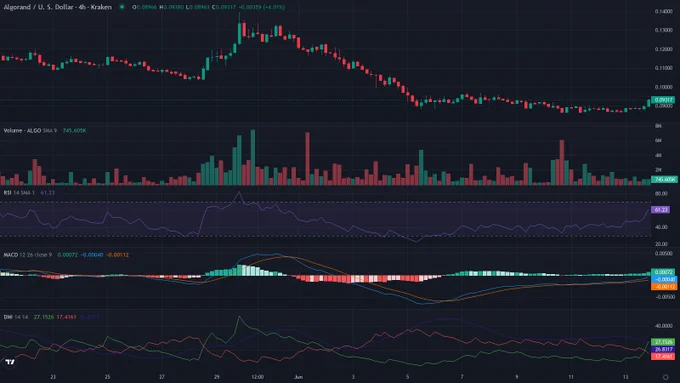
Task: Click the 12:00 label on time axis
Action: click(x=257, y=377)
